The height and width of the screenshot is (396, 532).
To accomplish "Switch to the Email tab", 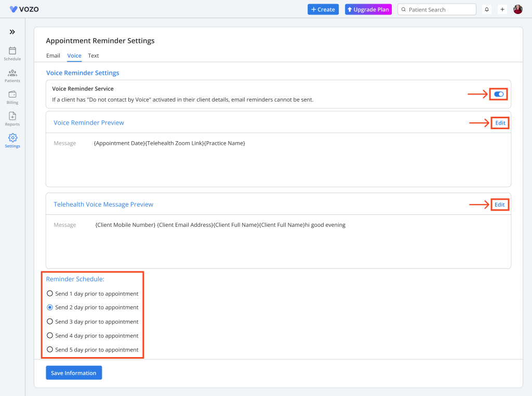I will [x=54, y=56].
